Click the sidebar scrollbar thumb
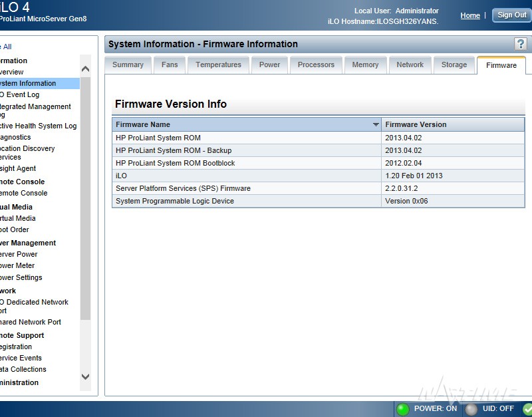The height and width of the screenshot is (417, 532). click(86, 198)
